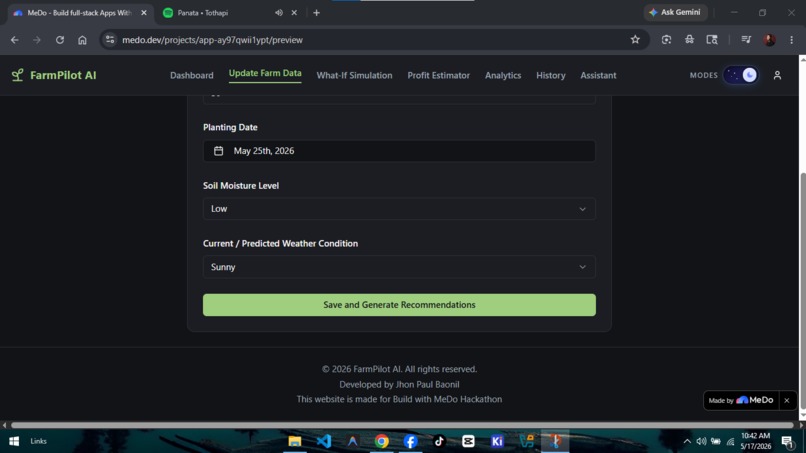This screenshot has height=453, width=806.
Task: Open Google Chrome taskbar icon
Action: coord(381,441)
